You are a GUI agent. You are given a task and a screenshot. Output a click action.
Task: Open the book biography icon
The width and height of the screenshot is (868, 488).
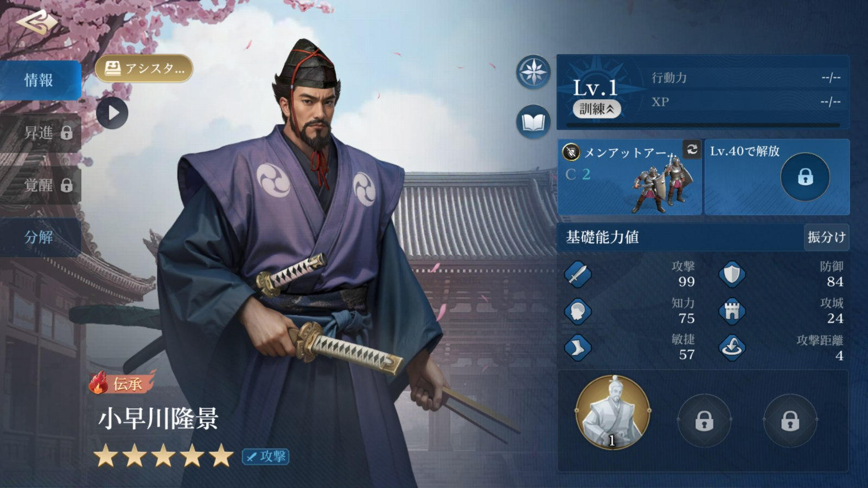click(533, 122)
